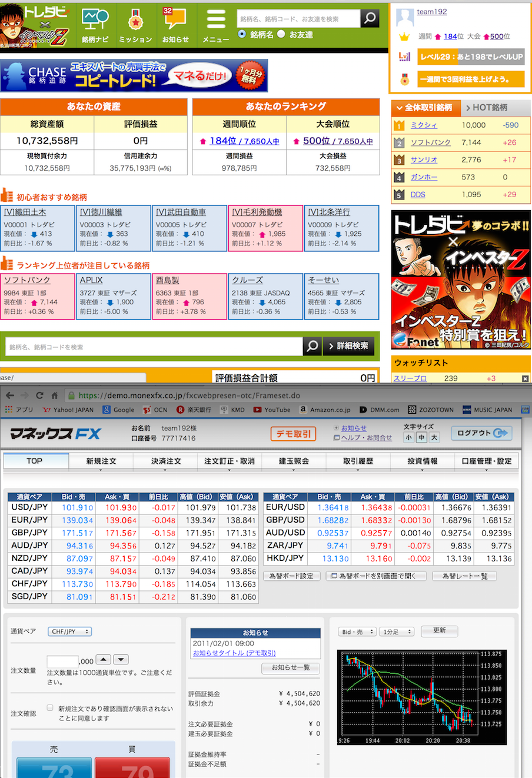The width and height of the screenshot is (532, 778).
Task: Open the 銘柄ナビ stock navigator icon
Action: pos(95,25)
